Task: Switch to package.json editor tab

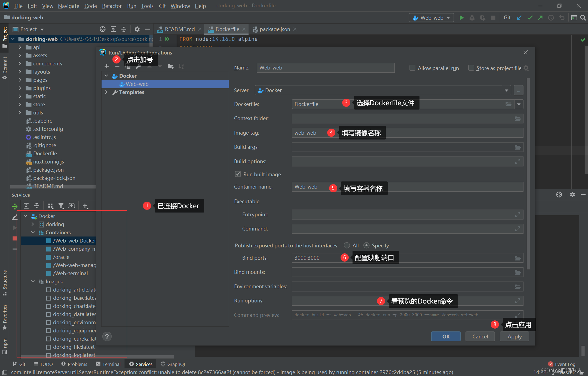Action: click(x=274, y=29)
